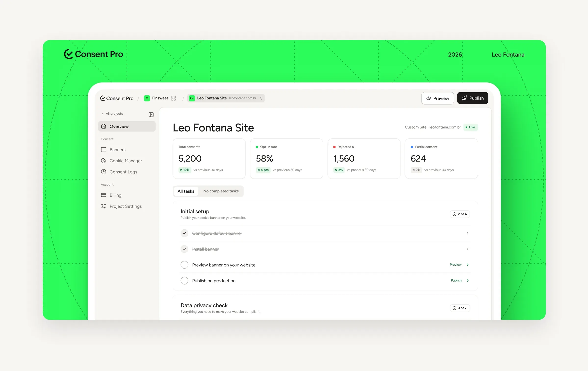
Task: Click the Publish link in the task row
Action: (456, 280)
